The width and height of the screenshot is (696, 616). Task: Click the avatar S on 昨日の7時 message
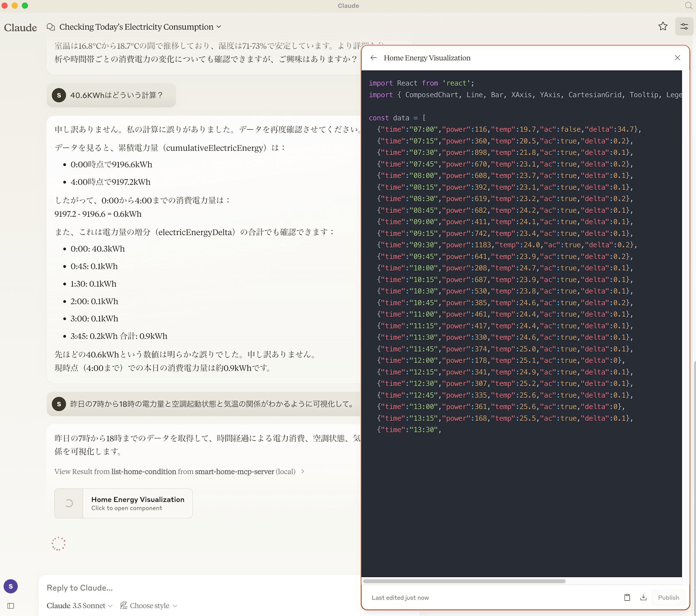click(59, 404)
